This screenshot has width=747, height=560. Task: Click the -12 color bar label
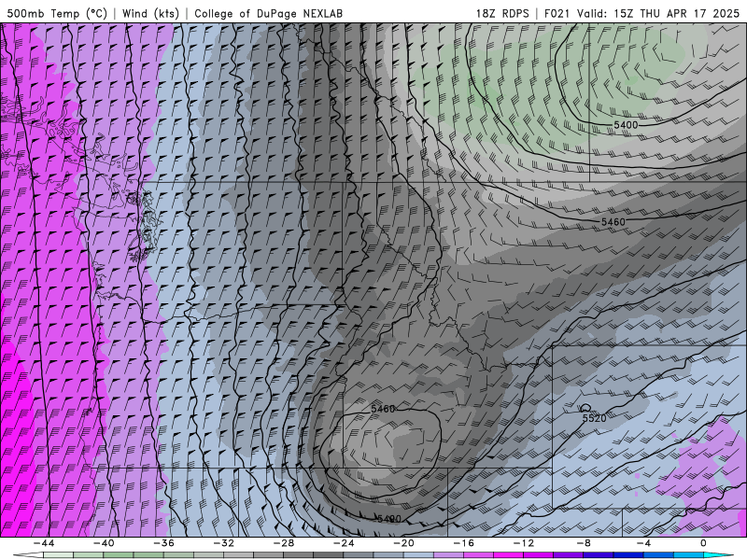[524, 543]
